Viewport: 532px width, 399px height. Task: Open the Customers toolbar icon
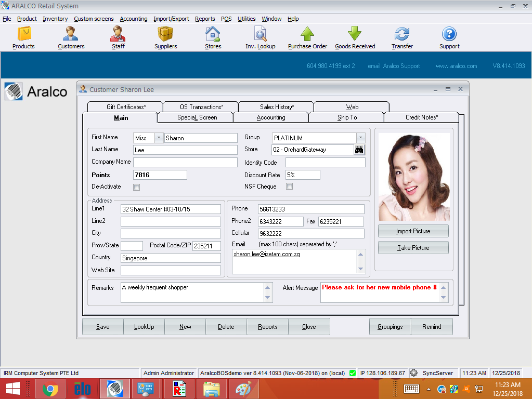point(71,37)
